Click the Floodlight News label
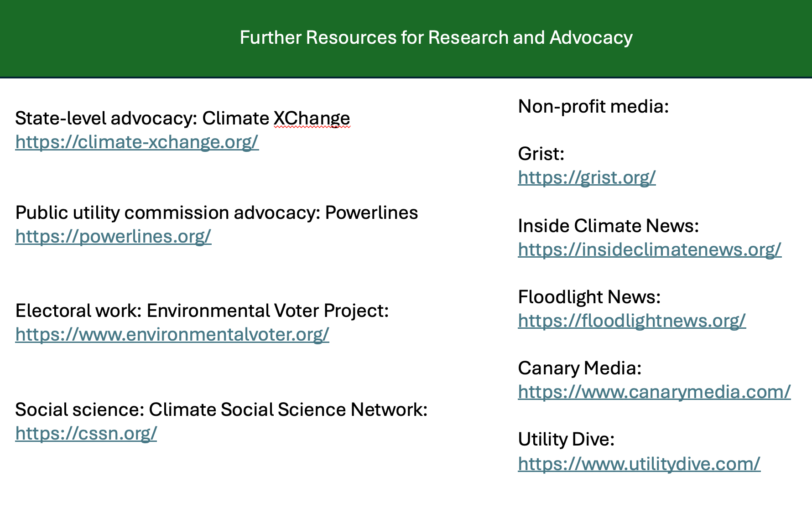 [589, 297]
